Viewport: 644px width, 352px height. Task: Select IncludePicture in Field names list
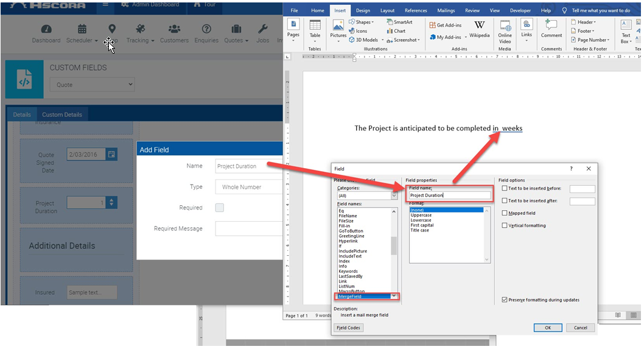click(x=353, y=251)
